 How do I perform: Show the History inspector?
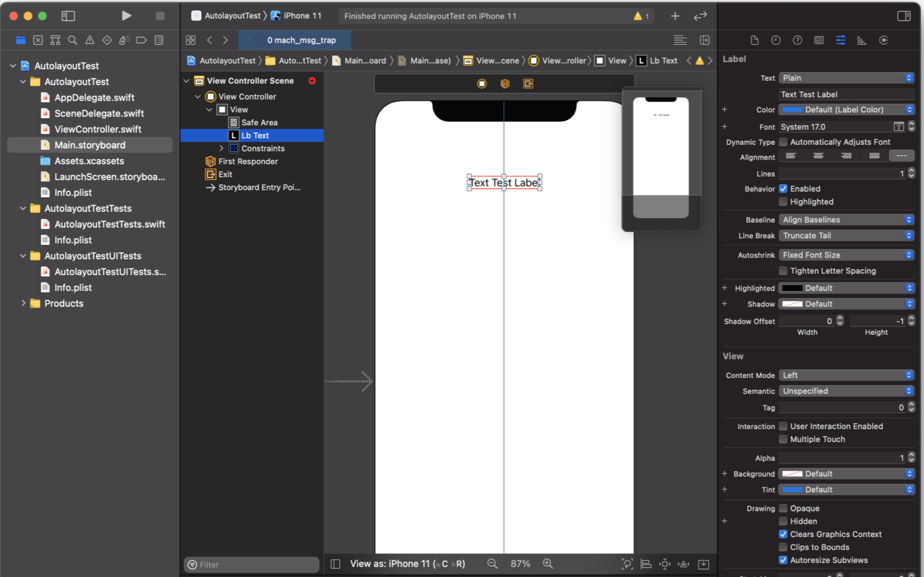(x=776, y=40)
